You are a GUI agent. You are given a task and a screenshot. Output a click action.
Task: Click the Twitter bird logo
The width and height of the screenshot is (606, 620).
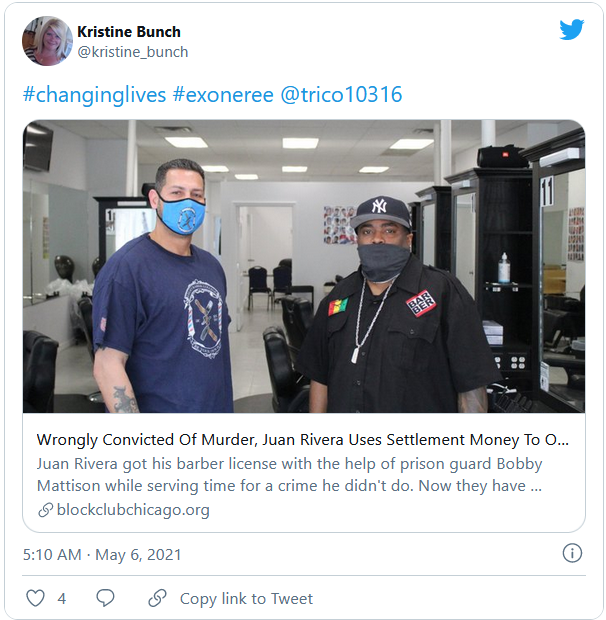[x=571, y=29]
